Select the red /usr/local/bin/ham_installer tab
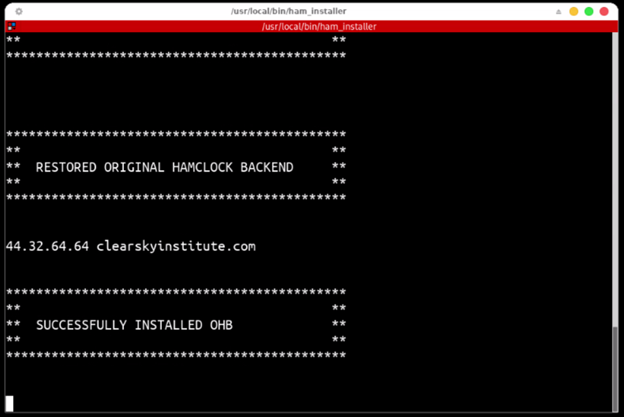This screenshot has height=417, width=624. point(312,26)
